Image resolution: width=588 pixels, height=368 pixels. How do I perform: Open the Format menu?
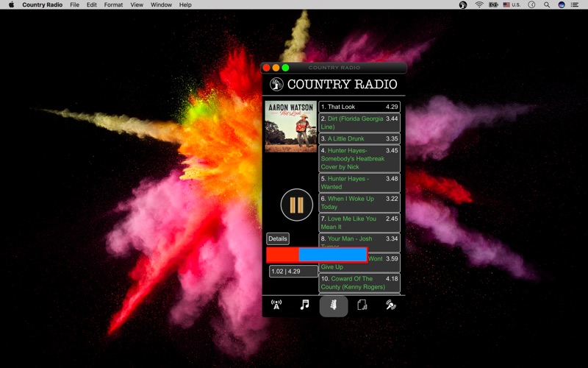click(x=113, y=5)
